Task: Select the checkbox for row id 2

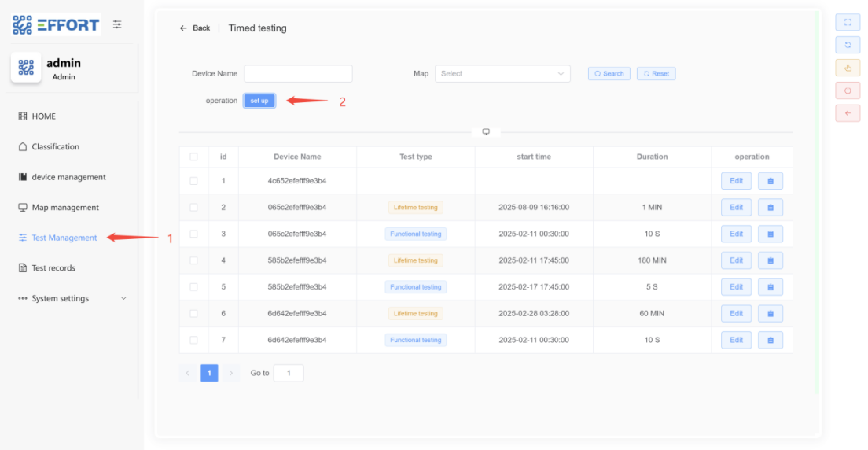Action: tap(193, 208)
